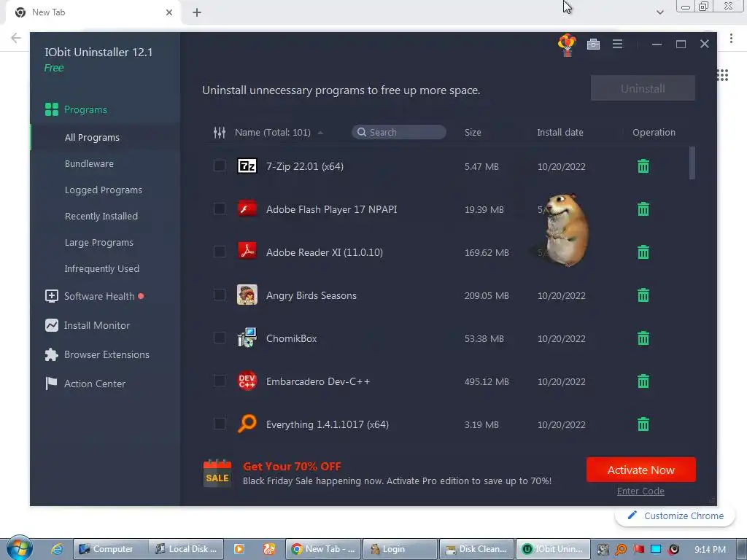Click the animated hamster mascot

coord(566,229)
